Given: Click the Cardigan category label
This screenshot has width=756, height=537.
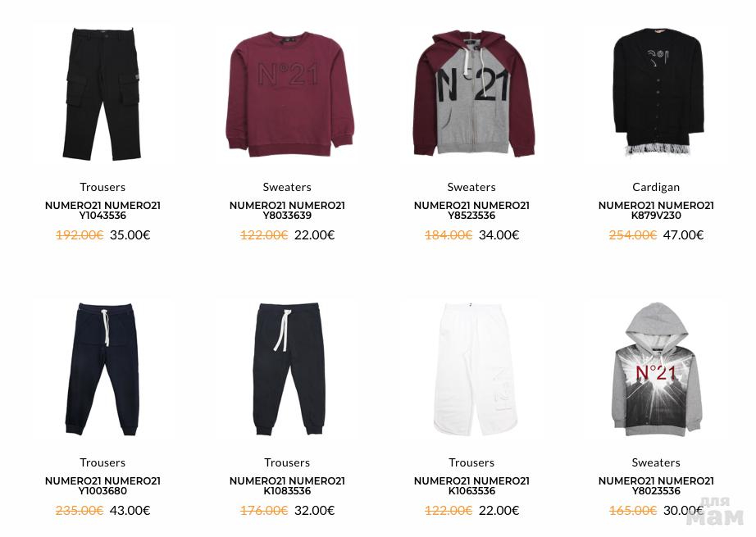Looking at the screenshot, I should tap(656, 187).
